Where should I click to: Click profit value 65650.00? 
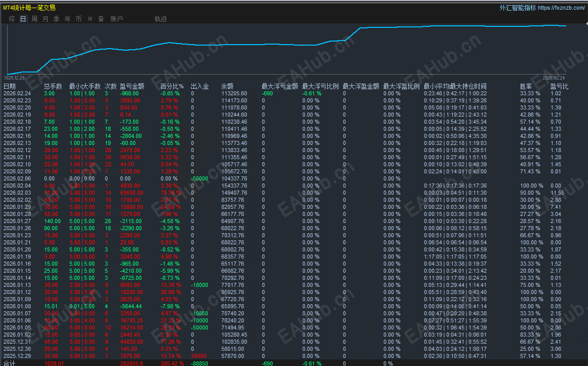(x=132, y=193)
